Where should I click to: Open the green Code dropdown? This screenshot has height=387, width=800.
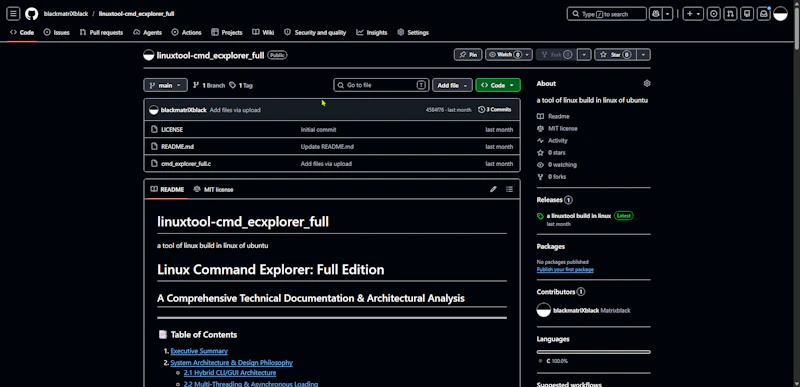(497, 85)
